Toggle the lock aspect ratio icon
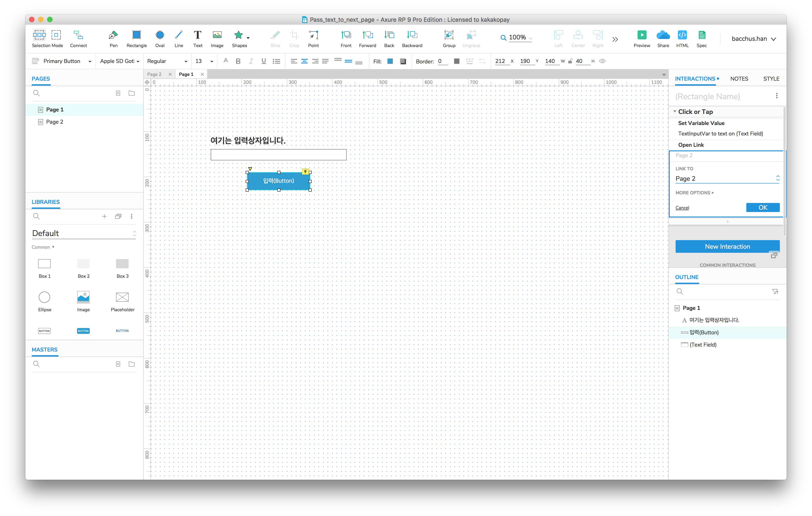The image size is (812, 516). [x=570, y=61]
